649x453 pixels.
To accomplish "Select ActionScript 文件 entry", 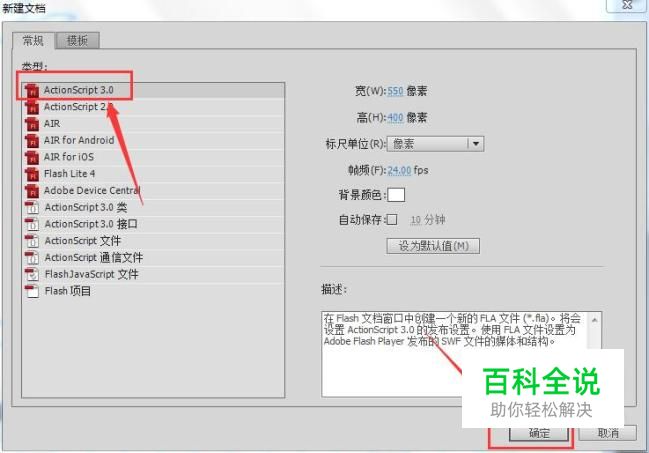I will pos(153,241).
